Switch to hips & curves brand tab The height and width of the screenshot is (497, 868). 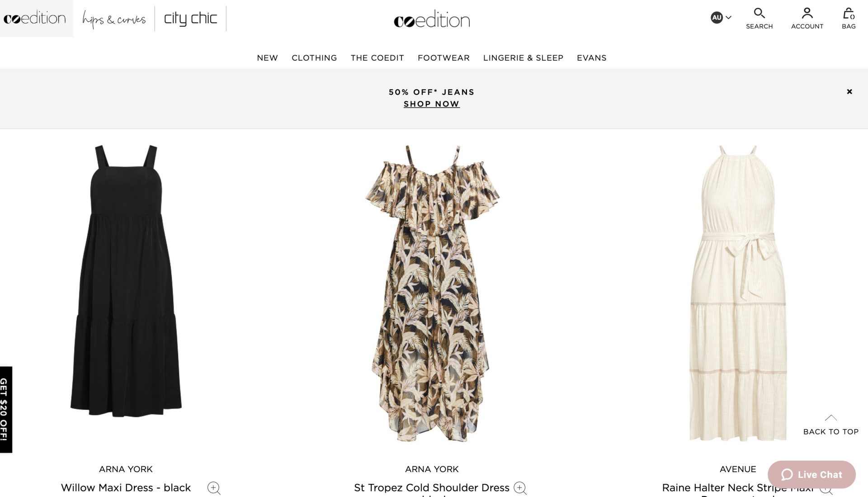tap(113, 19)
